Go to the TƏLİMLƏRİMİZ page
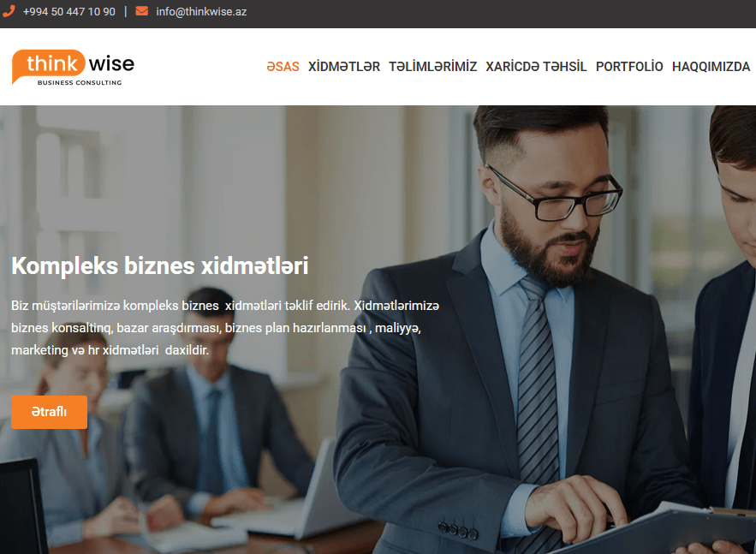 point(433,67)
